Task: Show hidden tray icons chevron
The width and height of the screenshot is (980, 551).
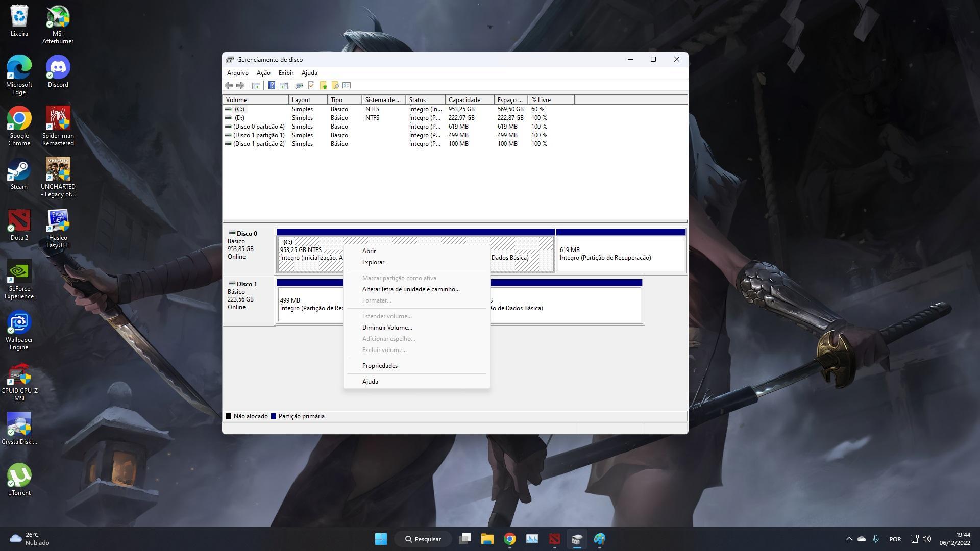Action: point(849,539)
